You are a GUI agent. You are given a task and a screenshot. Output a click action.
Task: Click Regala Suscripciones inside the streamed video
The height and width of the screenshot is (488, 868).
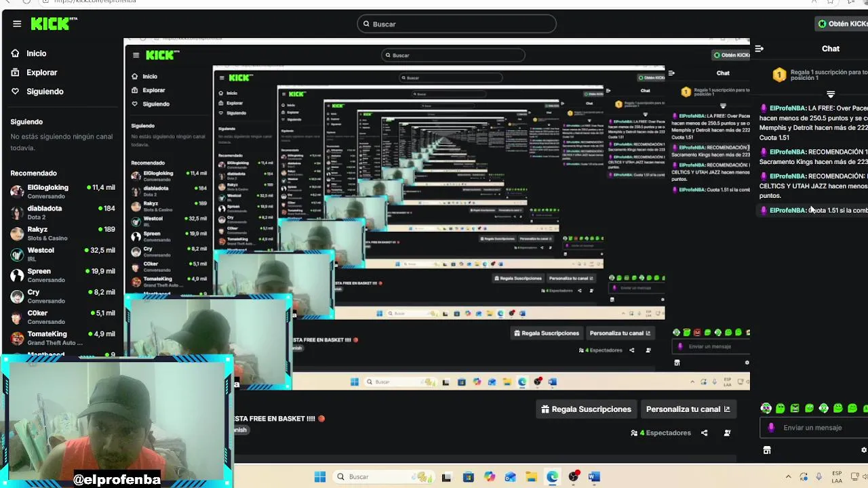[x=547, y=333]
